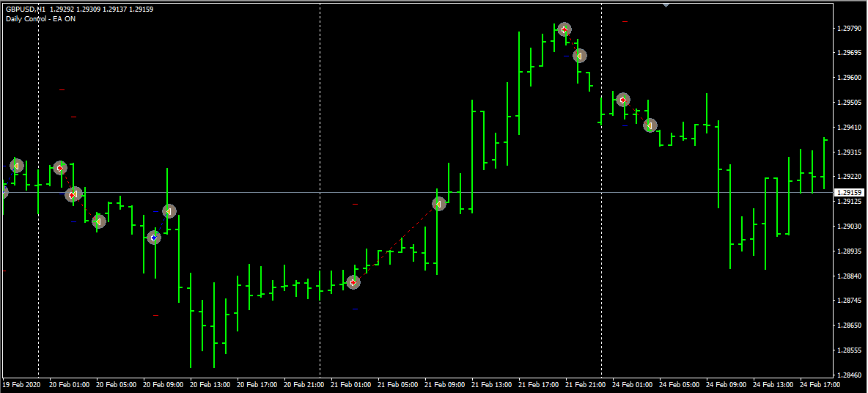The width and height of the screenshot is (868, 393).
Task: Click the yellow close marker above the blue arrow marker
Action: tap(169, 211)
